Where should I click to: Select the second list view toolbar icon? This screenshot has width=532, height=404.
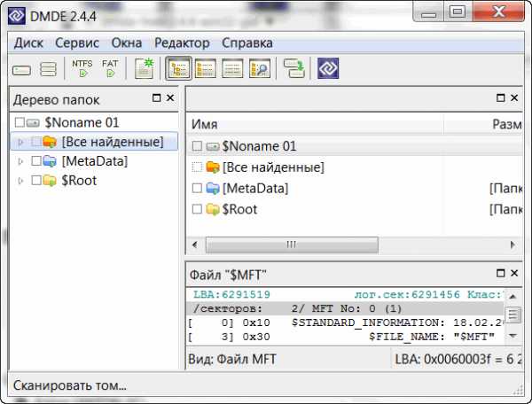pyautogui.click(x=206, y=68)
